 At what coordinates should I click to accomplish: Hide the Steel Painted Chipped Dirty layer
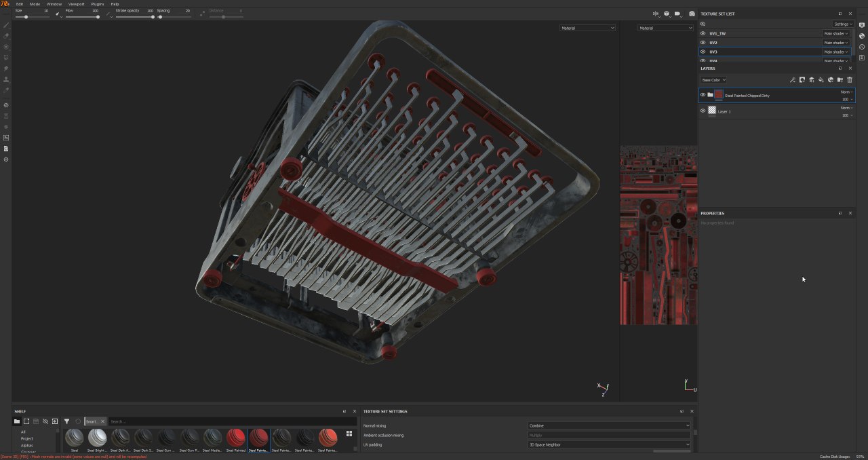point(703,95)
